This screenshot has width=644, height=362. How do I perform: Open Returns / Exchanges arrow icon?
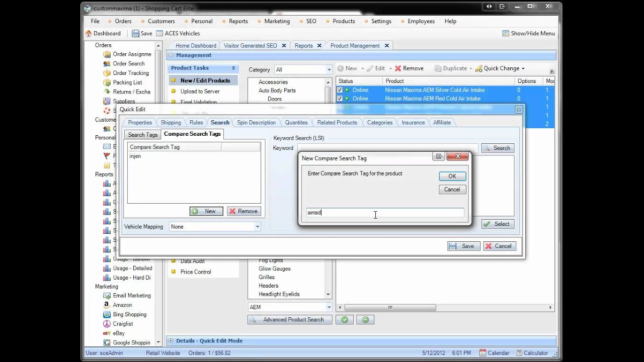click(107, 92)
